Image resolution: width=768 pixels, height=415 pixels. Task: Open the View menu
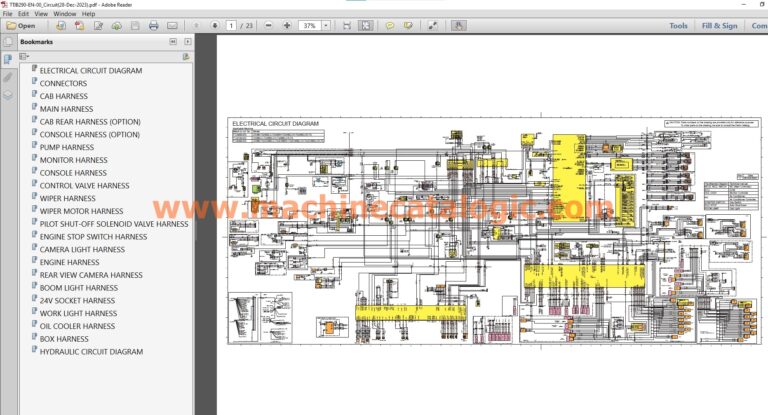pos(41,14)
